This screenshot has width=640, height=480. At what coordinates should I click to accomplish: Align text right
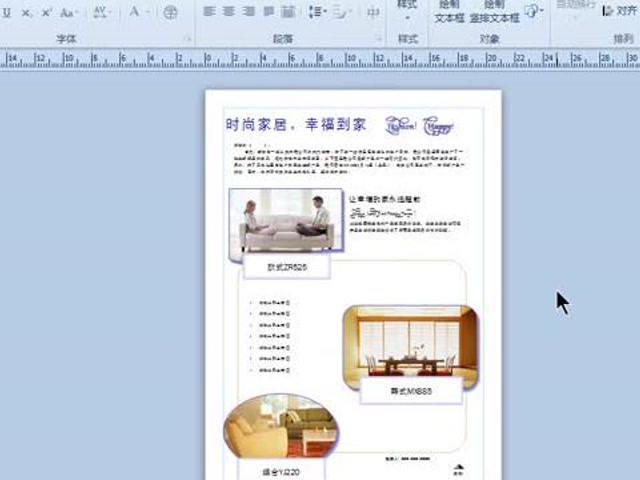[249, 12]
